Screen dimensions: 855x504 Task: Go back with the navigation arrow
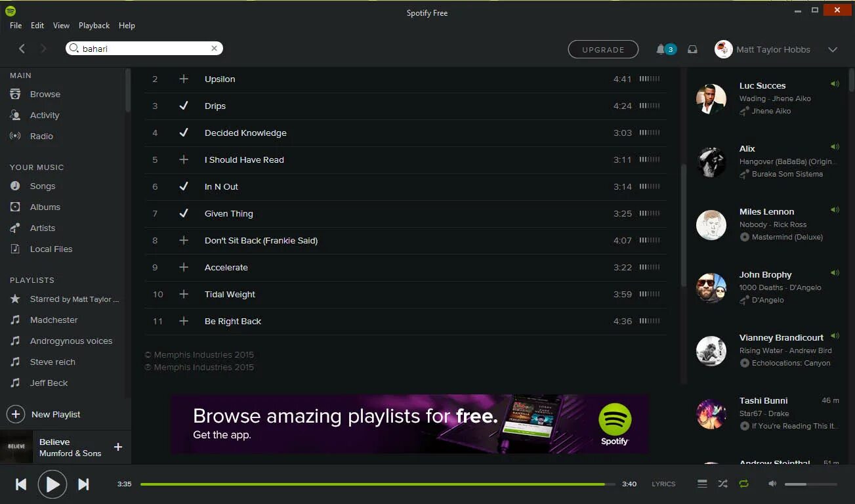click(22, 49)
